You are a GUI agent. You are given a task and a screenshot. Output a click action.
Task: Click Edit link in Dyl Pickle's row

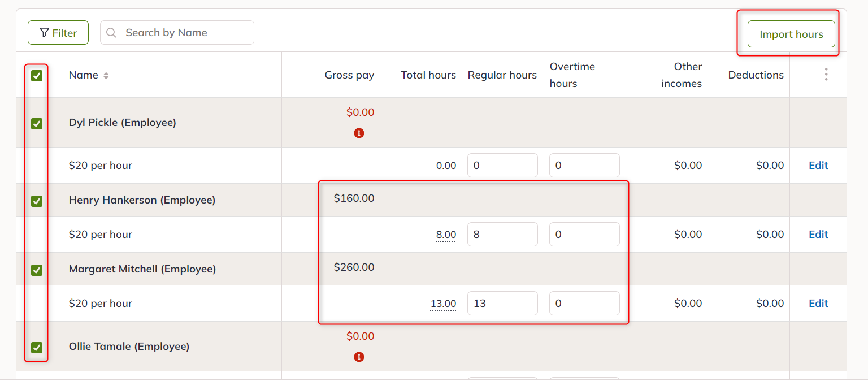pyautogui.click(x=818, y=166)
